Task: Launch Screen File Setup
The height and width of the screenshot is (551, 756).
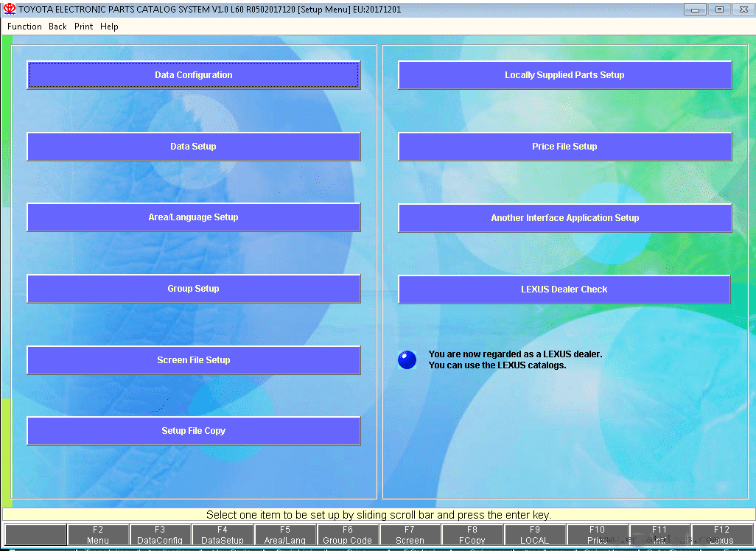Action: pos(193,360)
